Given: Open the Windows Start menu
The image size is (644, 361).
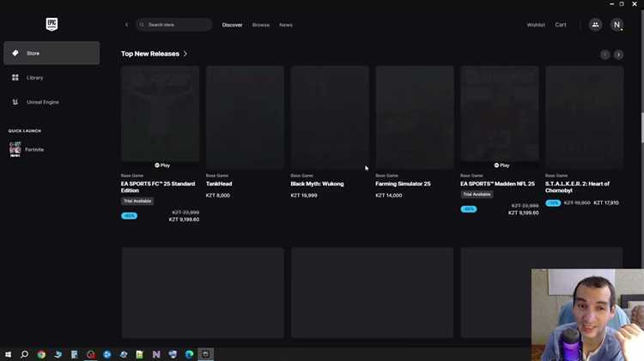Looking at the screenshot, I should point(8,354).
